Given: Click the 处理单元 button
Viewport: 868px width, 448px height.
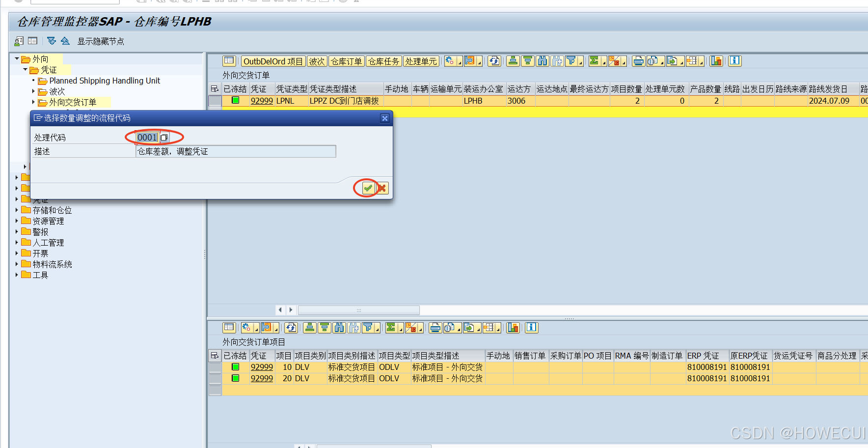Looking at the screenshot, I should (421, 61).
